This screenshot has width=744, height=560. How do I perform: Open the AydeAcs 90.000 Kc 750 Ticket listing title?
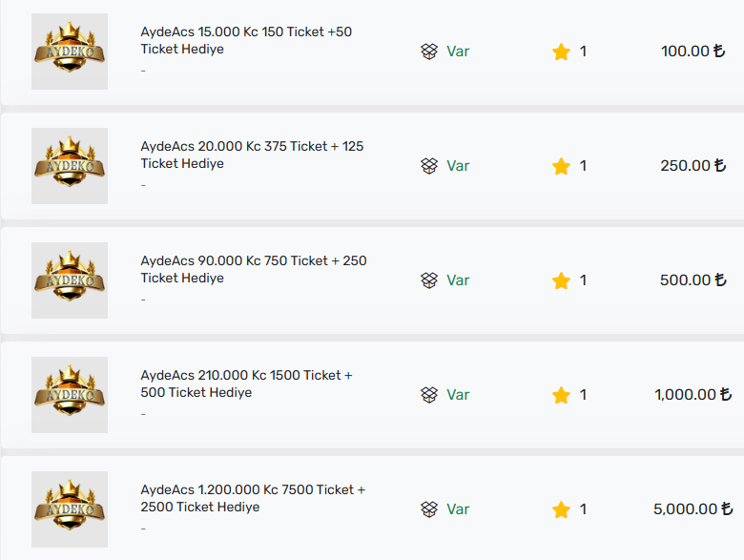pos(254,269)
